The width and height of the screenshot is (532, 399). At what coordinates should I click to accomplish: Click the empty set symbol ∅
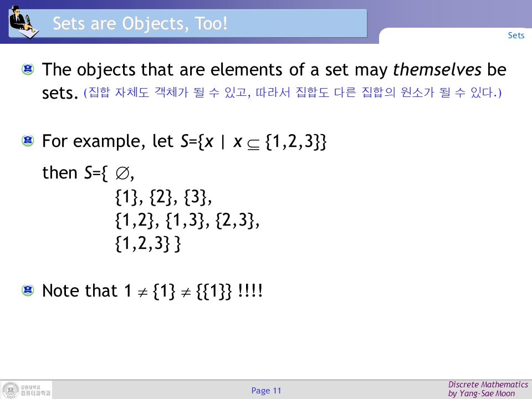122,173
